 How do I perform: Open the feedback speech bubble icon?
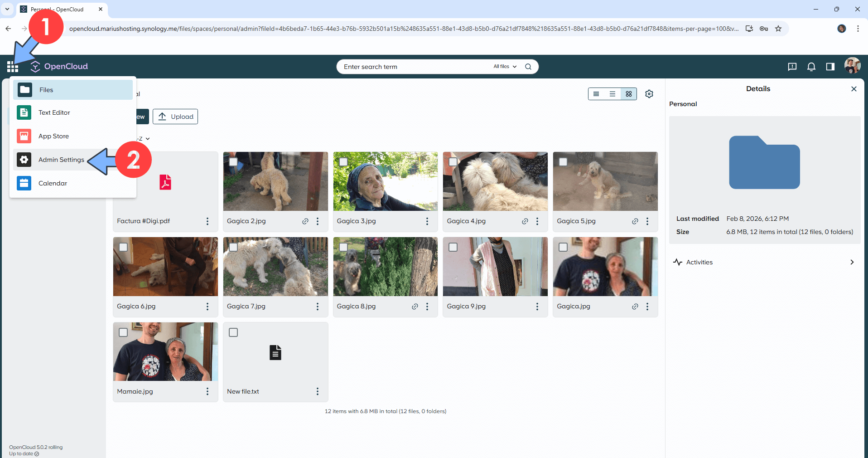click(792, 67)
